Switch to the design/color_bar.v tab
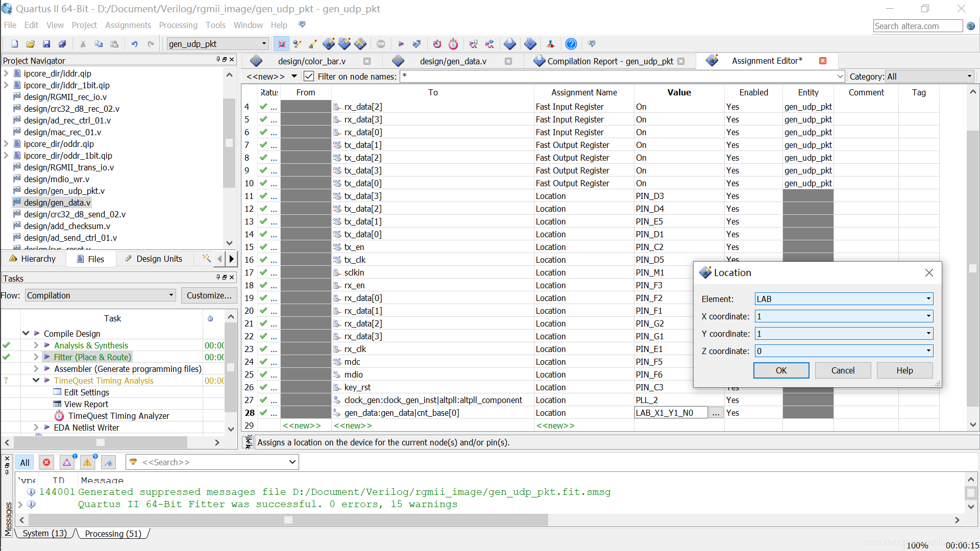Viewport: 980px width, 551px height. (311, 61)
